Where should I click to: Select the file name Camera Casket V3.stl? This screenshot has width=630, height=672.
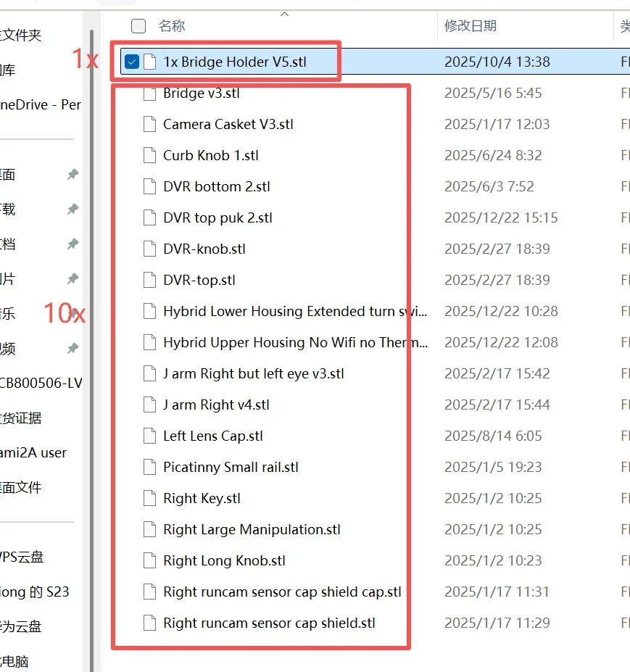(x=228, y=124)
